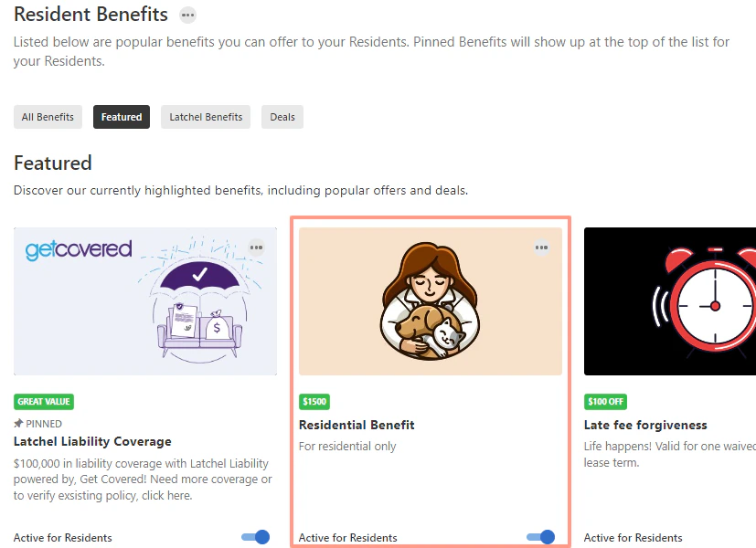Viewport: 756px width, 548px height.
Task: Select the Featured filter tab
Action: [122, 117]
